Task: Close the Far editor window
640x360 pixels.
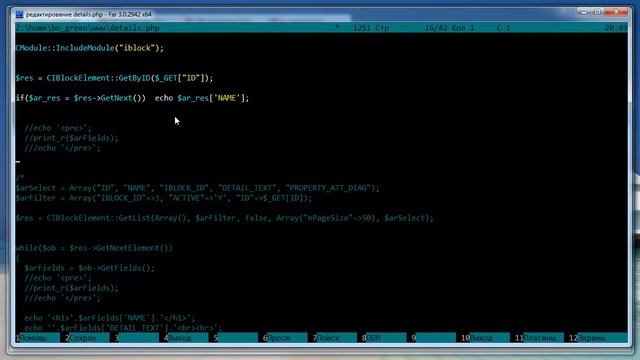Action: tap(616, 12)
